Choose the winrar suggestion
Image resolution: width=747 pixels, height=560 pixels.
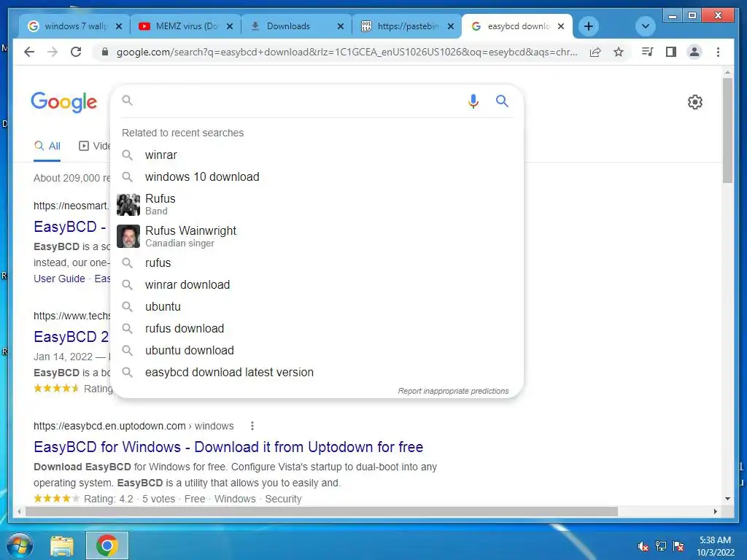(x=317, y=155)
